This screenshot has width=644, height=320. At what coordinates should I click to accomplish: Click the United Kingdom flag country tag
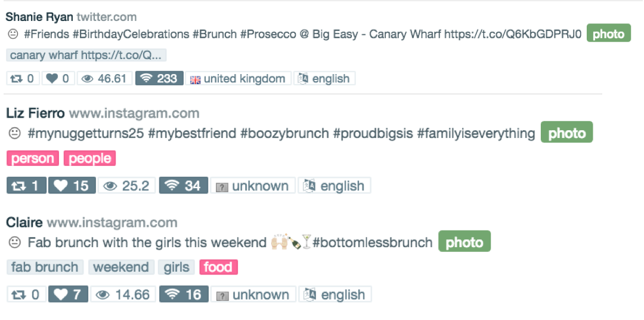pos(238,78)
